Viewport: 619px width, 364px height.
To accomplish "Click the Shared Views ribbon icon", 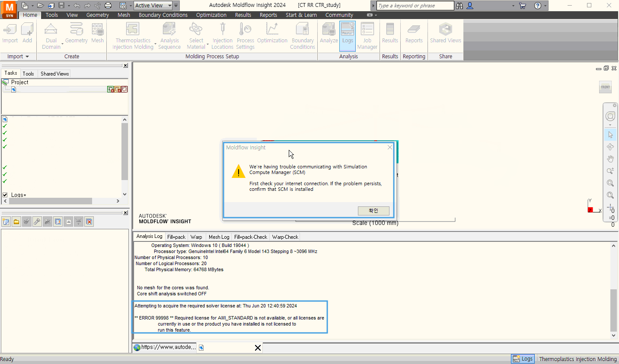I will coord(446,33).
